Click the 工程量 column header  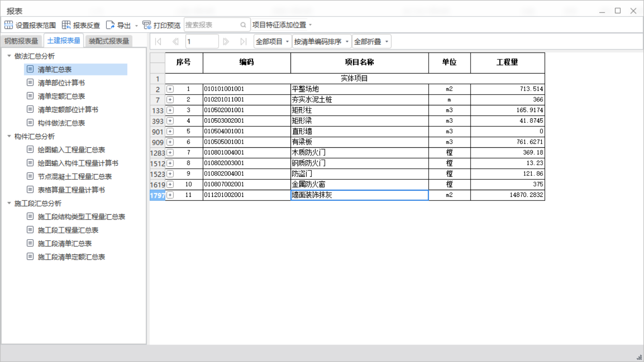[x=508, y=62]
